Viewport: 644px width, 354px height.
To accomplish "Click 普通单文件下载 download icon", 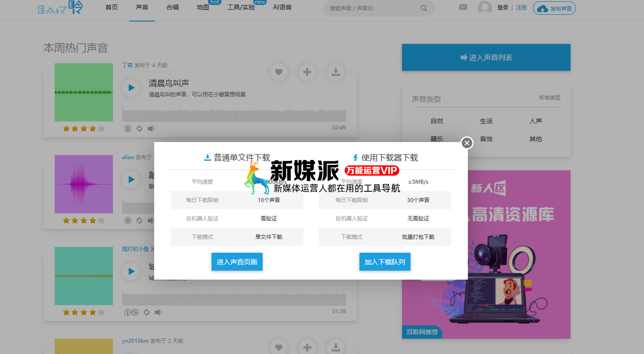I will (x=207, y=158).
